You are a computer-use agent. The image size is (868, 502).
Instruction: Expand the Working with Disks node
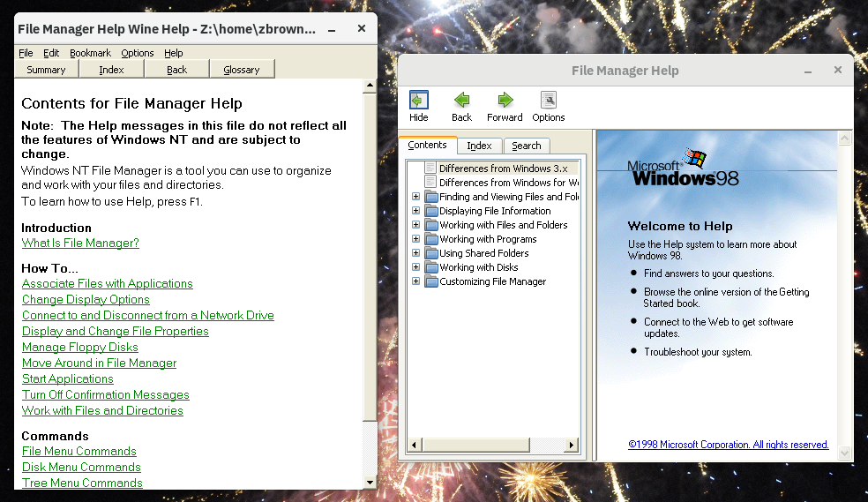415,266
